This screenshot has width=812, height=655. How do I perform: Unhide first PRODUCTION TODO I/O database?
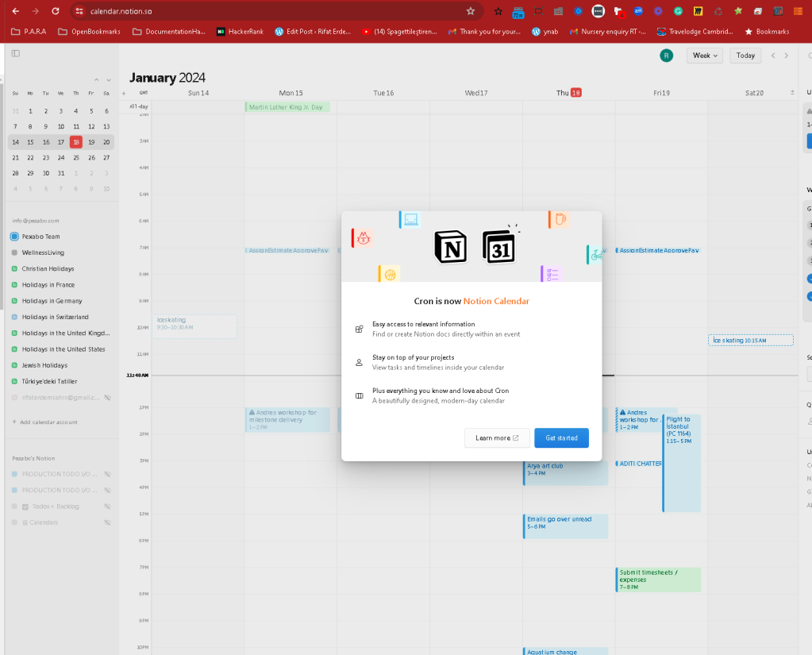click(x=108, y=474)
